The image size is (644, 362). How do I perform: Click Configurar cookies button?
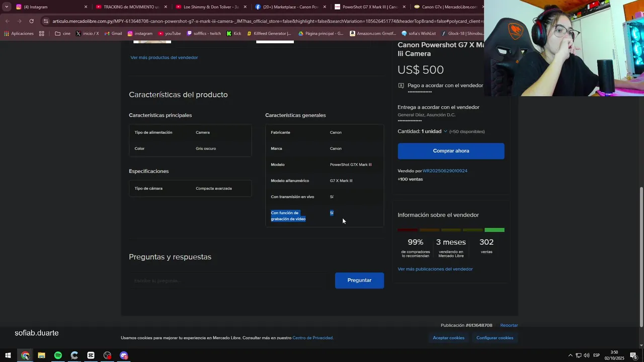click(495, 338)
